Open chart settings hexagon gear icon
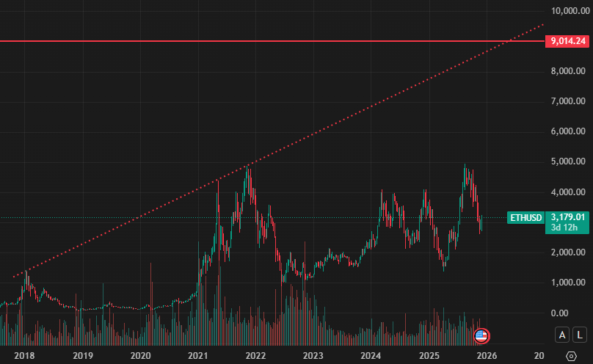 [x=572, y=355]
